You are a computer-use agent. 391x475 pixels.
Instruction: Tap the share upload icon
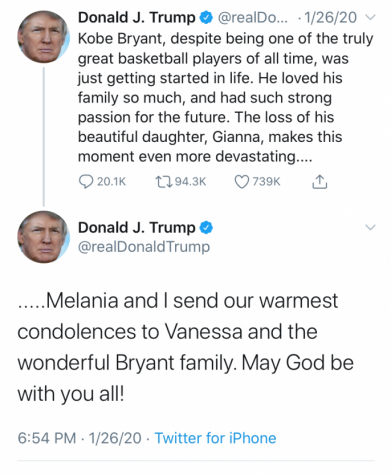319,182
